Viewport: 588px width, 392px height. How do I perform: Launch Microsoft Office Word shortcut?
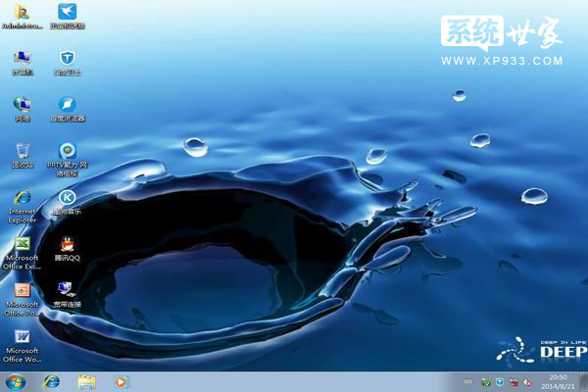click(x=22, y=336)
